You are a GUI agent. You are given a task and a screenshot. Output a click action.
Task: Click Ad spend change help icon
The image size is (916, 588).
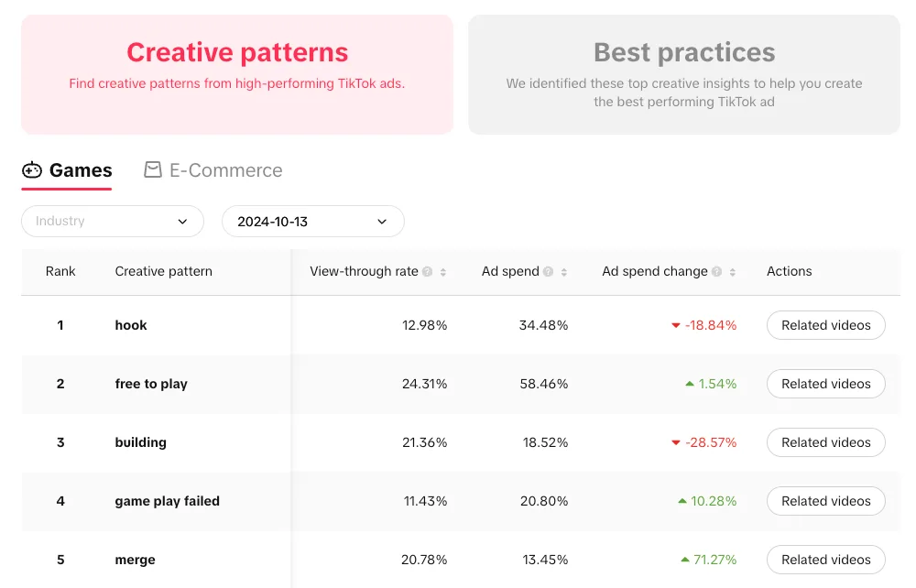(717, 271)
